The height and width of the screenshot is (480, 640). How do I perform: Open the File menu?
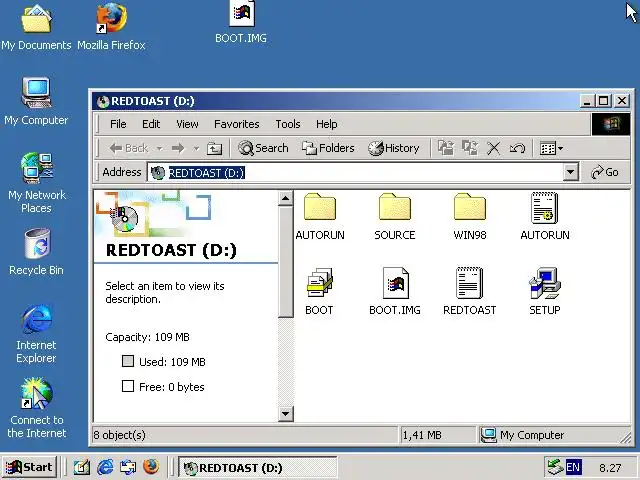click(118, 124)
